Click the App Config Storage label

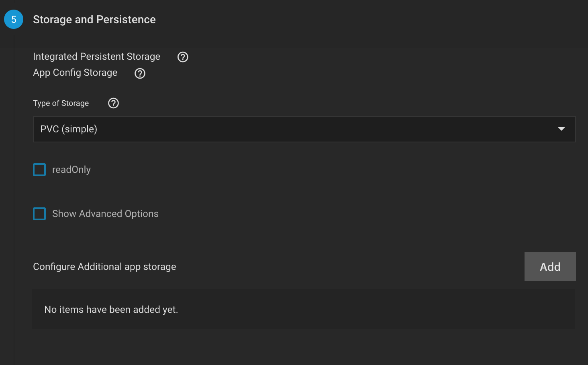click(x=75, y=73)
